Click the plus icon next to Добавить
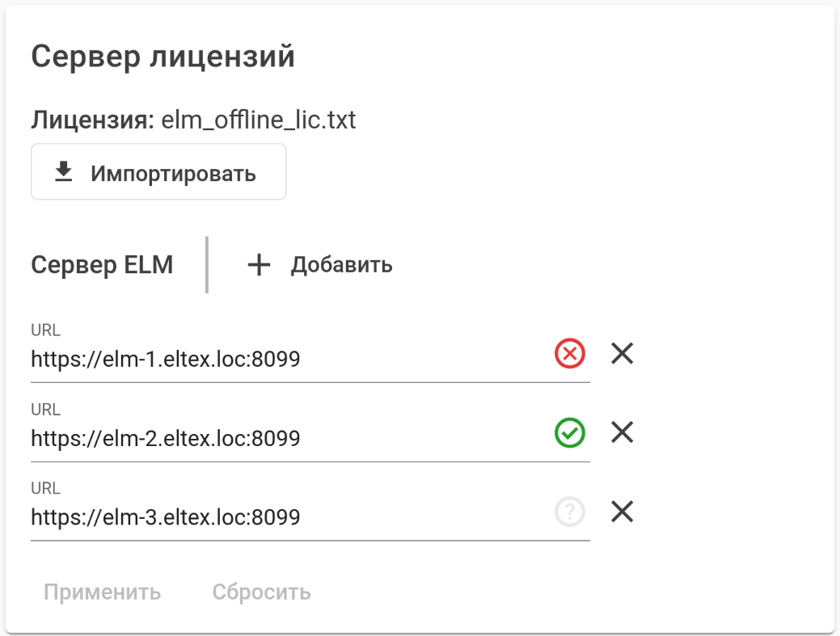The height and width of the screenshot is (636, 840). point(258,265)
